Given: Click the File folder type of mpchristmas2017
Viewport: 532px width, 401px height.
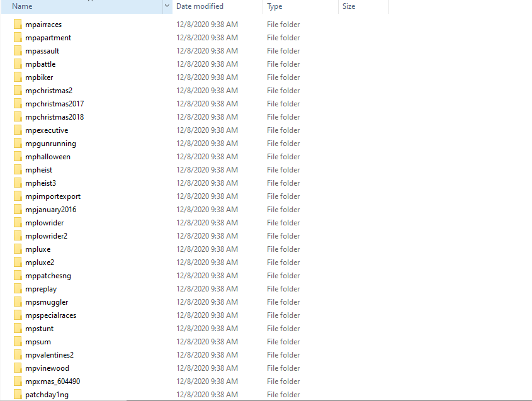Looking at the screenshot, I should point(283,104).
